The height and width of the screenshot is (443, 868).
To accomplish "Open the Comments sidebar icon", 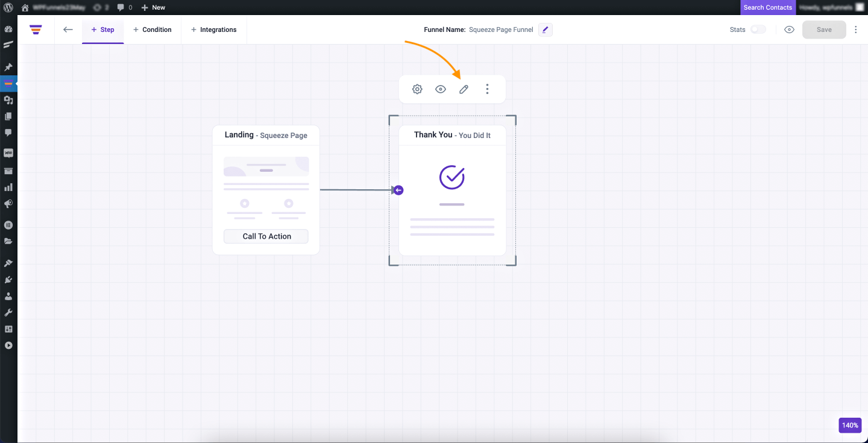I will tap(8, 132).
